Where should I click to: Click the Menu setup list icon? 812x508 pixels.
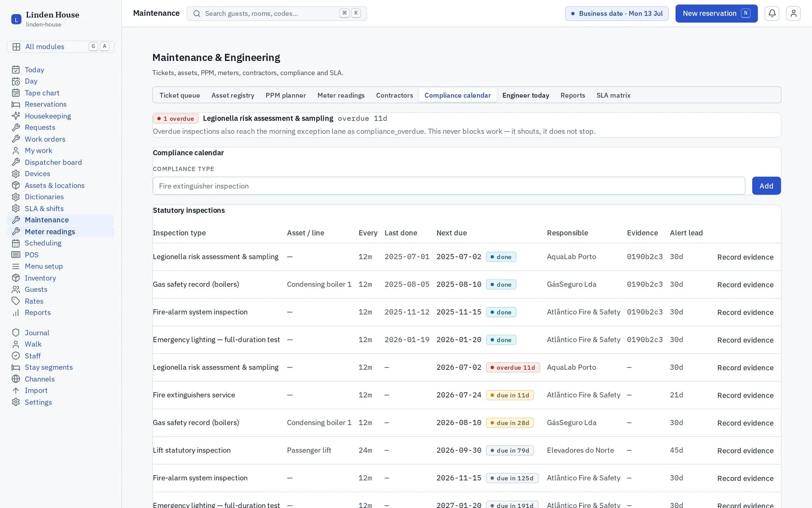16,266
